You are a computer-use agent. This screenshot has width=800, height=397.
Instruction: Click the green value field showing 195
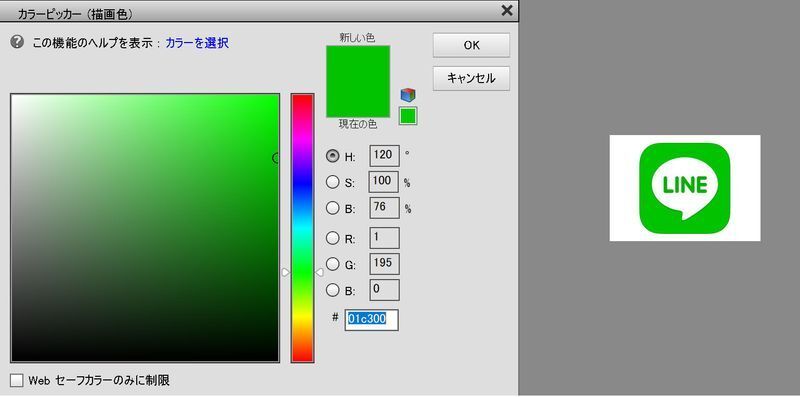[x=384, y=264]
